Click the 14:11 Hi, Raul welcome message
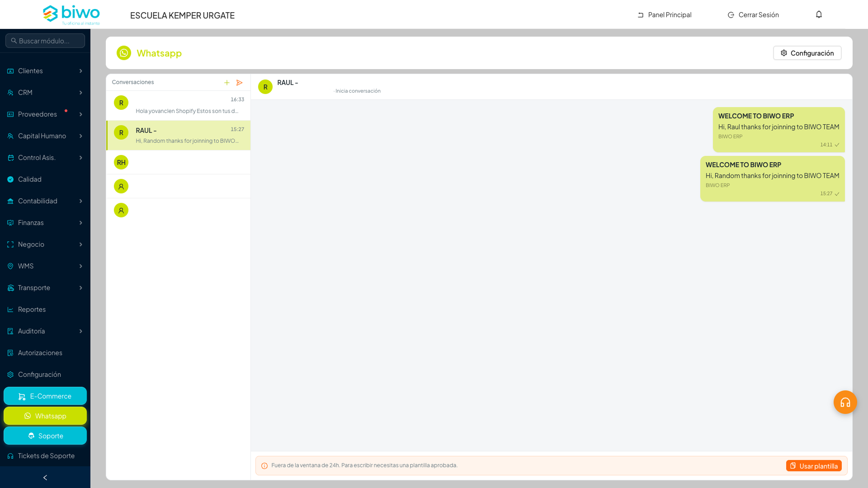Screen dimensions: 868x488 pyautogui.click(x=778, y=130)
